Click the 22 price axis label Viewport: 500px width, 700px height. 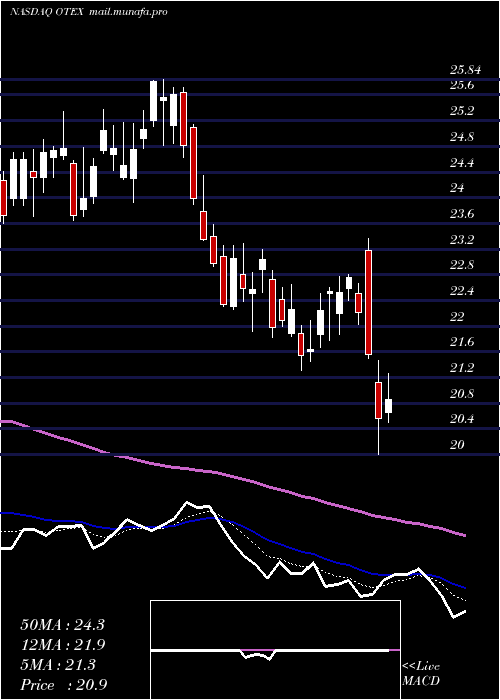(x=457, y=317)
